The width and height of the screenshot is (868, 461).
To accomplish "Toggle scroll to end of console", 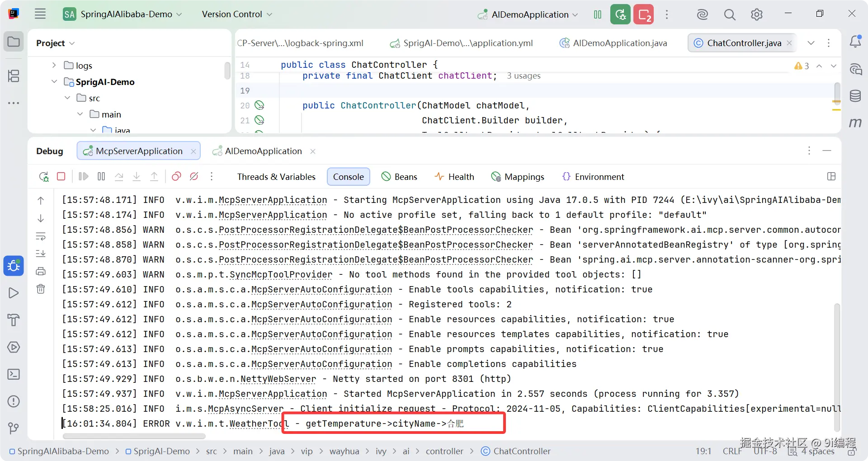I will [x=41, y=254].
